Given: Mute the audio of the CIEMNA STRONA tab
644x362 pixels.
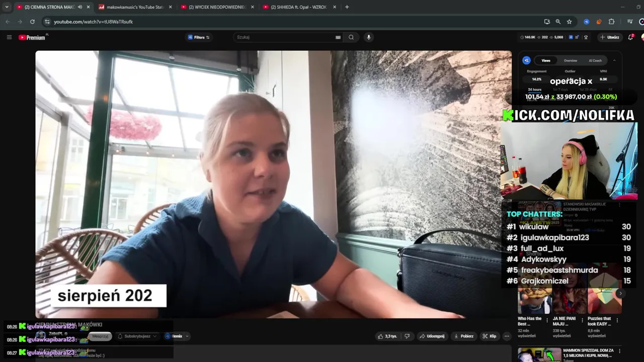Looking at the screenshot, I should point(80,7).
